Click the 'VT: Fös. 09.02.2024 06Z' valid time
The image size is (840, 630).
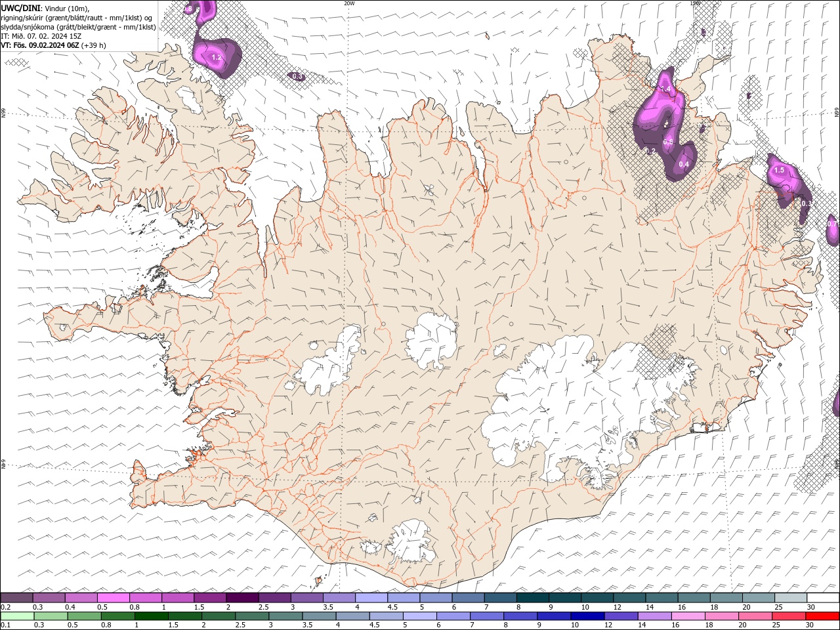tap(40, 45)
